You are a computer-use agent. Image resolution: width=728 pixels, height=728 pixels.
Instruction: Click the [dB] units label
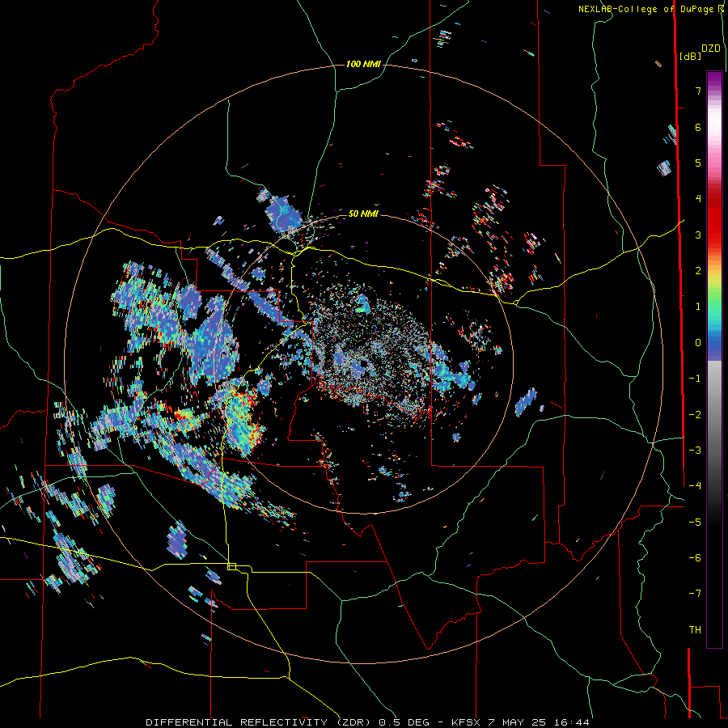pos(690,56)
